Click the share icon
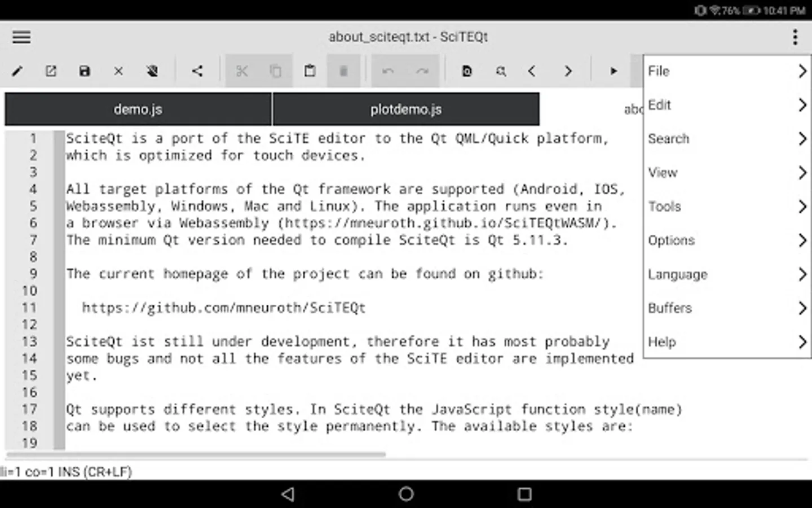This screenshot has width=812, height=508. point(197,71)
